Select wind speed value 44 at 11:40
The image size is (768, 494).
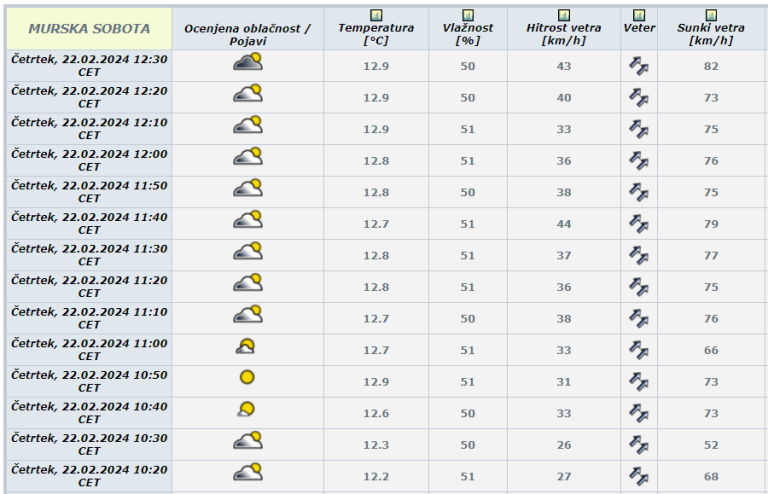[563, 224]
